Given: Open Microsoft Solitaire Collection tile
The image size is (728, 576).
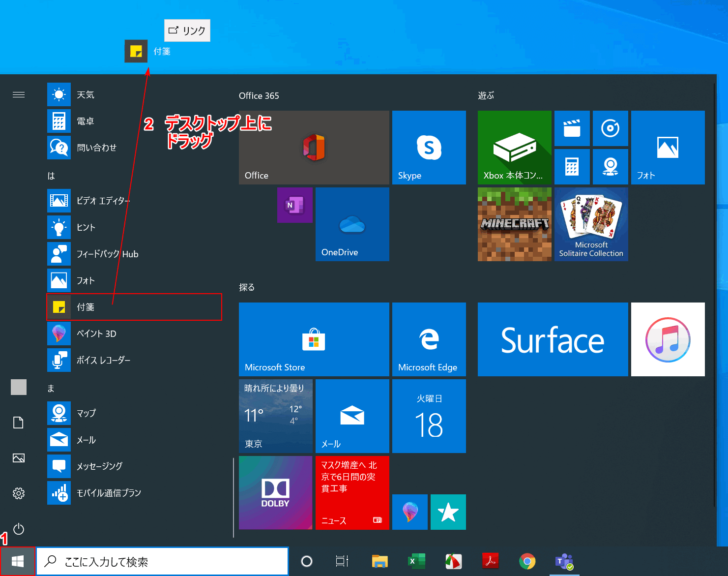Looking at the screenshot, I should (591, 224).
